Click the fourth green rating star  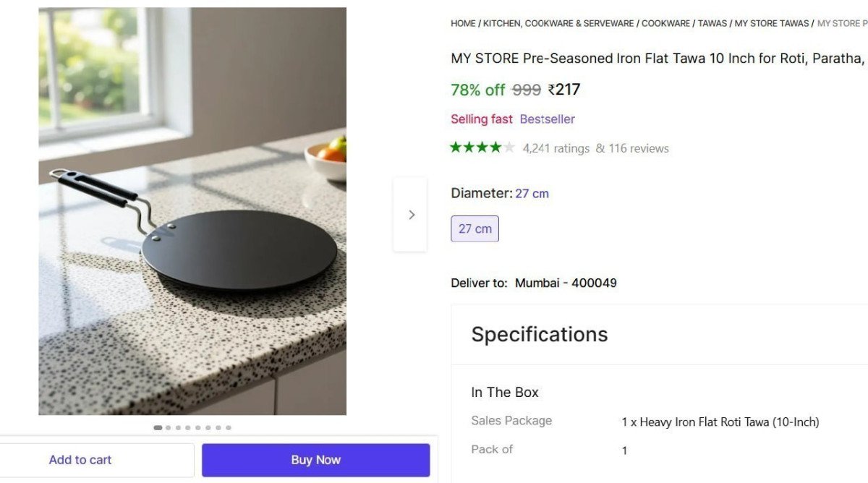click(494, 148)
